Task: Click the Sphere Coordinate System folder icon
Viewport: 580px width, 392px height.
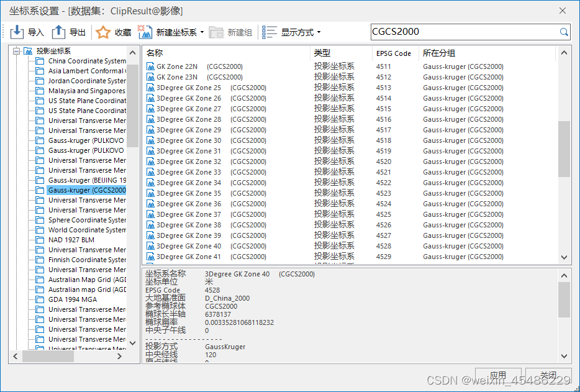Action: point(40,220)
